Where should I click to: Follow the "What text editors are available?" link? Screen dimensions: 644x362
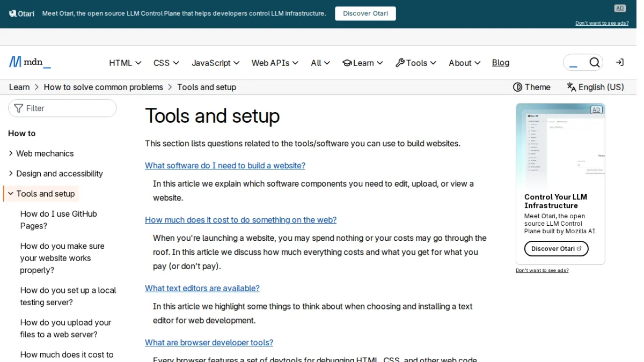click(202, 288)
